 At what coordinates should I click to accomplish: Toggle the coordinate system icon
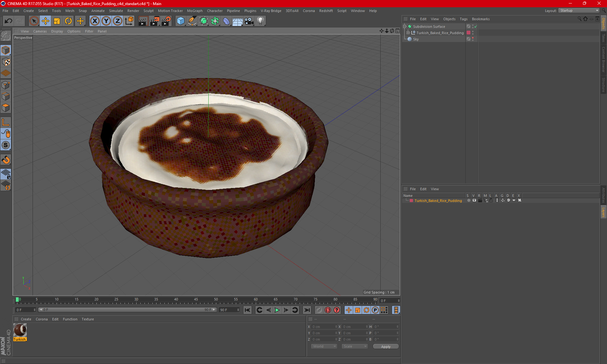point(129,21)
